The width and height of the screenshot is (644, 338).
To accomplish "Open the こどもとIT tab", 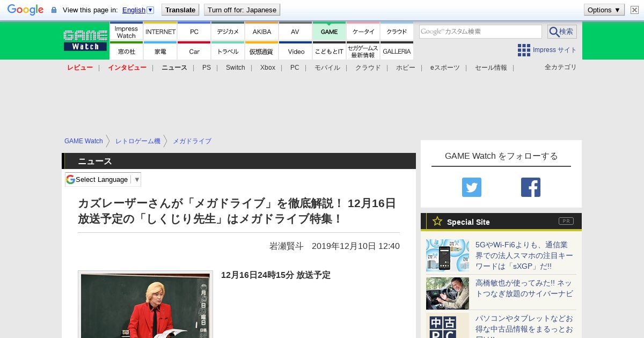I will (x=329, y=51).
